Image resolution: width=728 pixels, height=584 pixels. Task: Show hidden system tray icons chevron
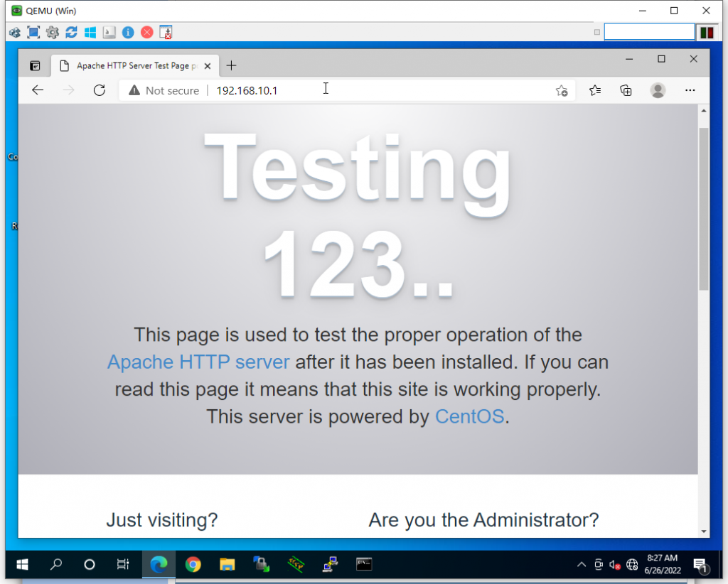[x=581, y=565]
